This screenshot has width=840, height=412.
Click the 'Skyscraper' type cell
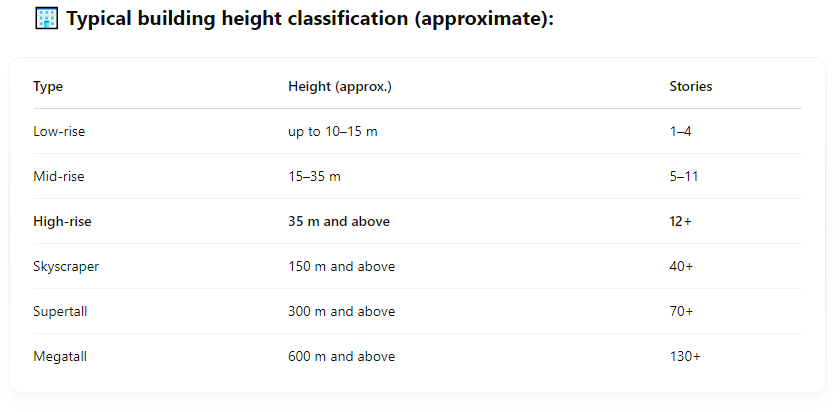tap(66, 266)
